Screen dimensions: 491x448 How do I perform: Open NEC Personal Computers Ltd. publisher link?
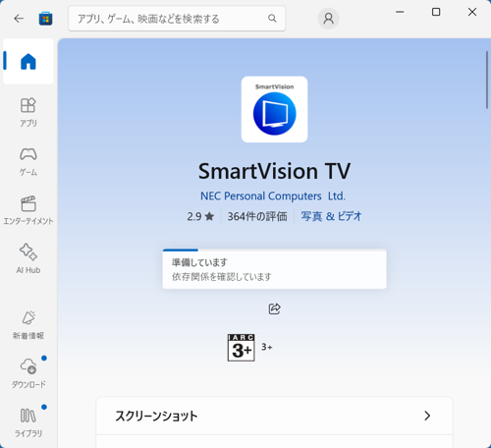coord(273,196)
